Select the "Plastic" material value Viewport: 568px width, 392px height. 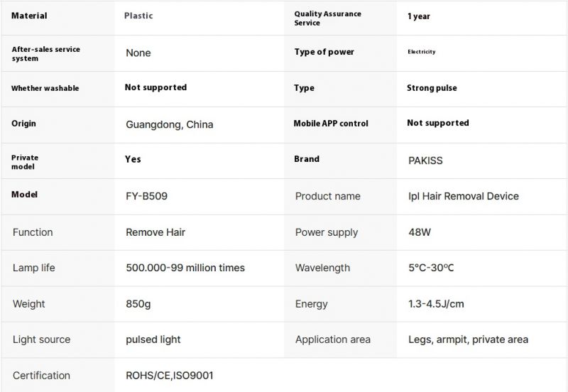pos(138,16)
